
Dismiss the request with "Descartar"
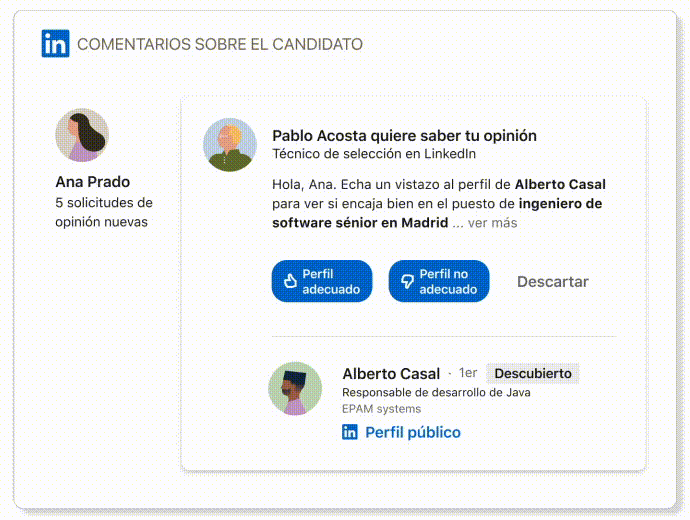tap(552, 282)
